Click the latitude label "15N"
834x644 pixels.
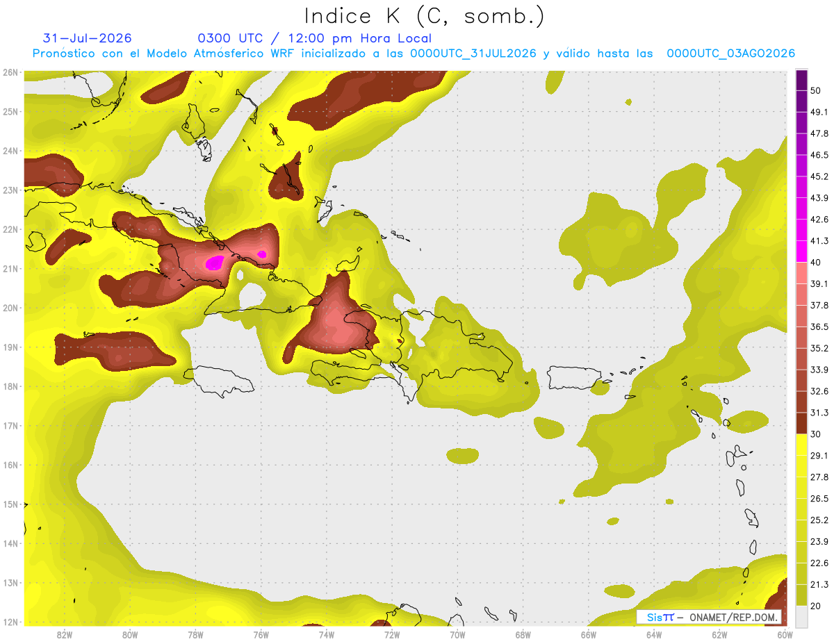click(x=10, y=504)
